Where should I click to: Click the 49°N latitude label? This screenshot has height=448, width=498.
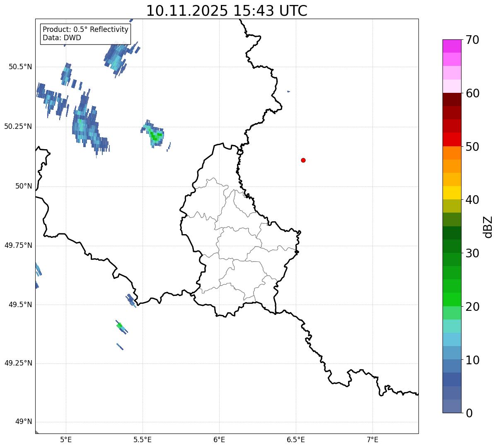click(x=24, y=421)
